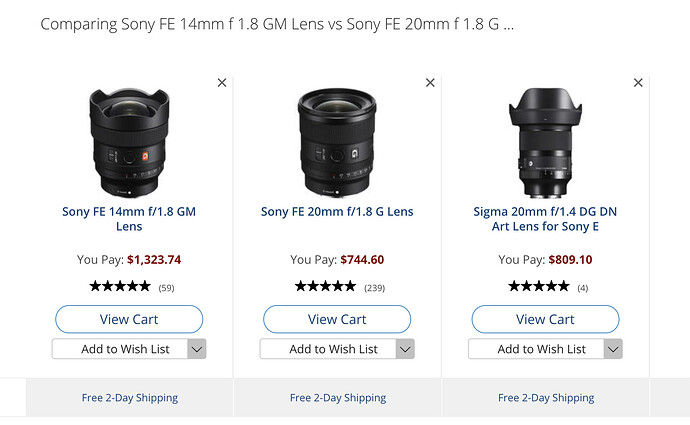Open wish list dropdown arrow for Sigma 20mm

(x=613, y=349)
